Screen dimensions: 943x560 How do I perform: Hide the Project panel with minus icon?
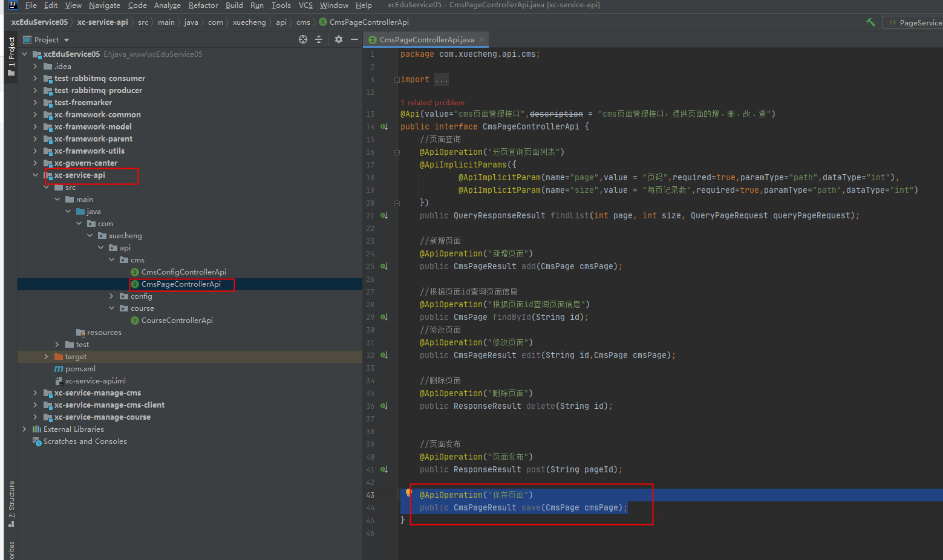click(x=354, y=39)
